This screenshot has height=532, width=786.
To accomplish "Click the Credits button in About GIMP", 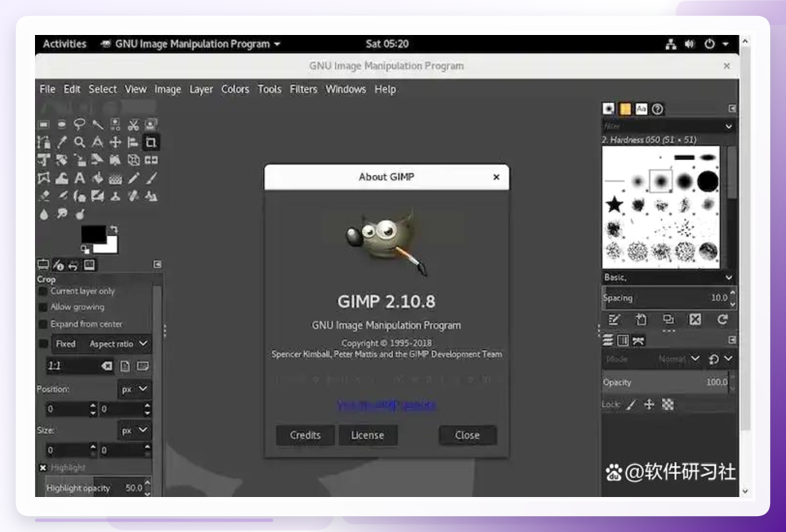I will (x=305, y=435).
